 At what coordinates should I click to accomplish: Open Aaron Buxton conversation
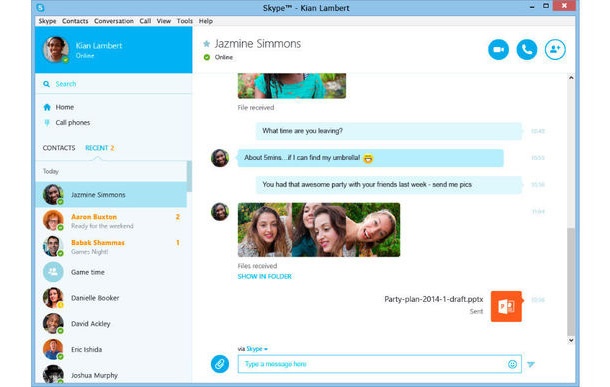[111, 221]
